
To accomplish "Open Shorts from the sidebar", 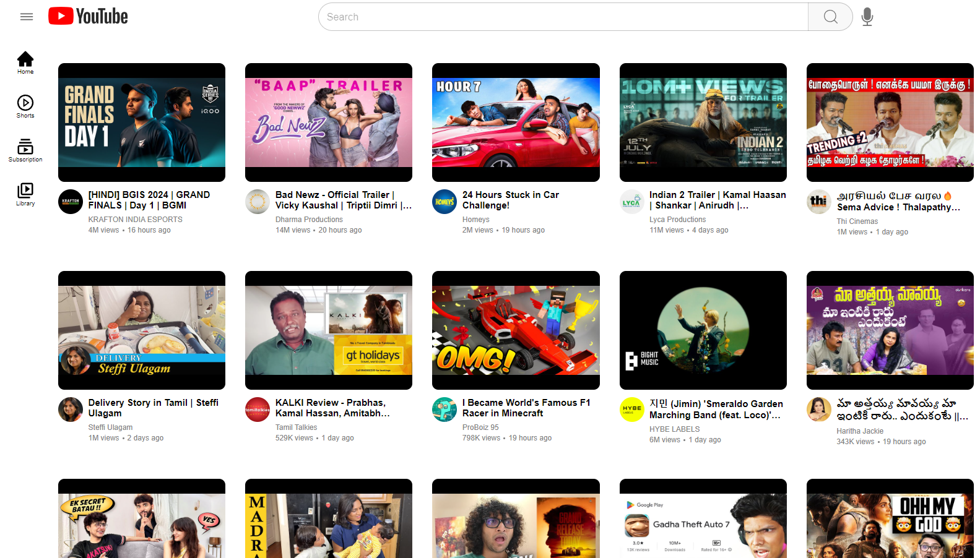I will (x=25, y=106).
